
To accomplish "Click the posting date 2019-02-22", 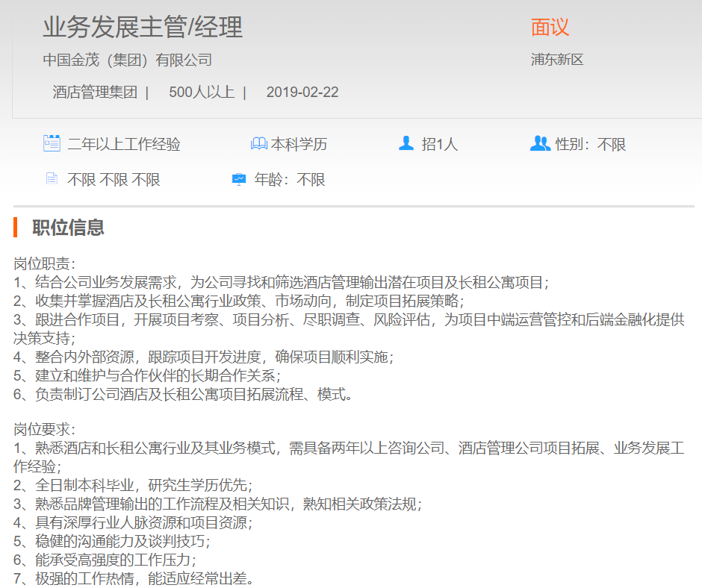I will 302,93.
